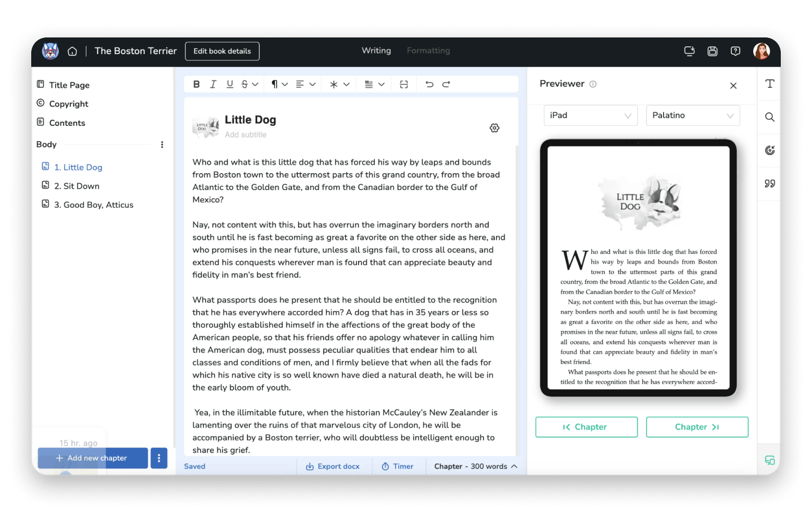Expand the iPad device dropdown
Image resolution: width=812 pixels, height=517 pixels.
590,115
